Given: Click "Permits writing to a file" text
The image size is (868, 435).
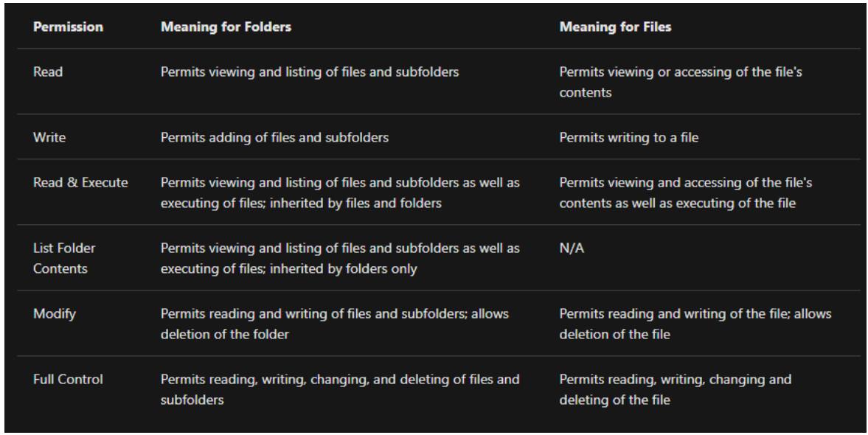Looking at the screenshot, I should (629, 138).
